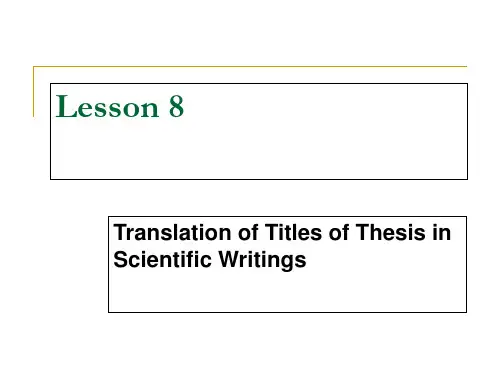Click the word "in" ending the first subtitle line

pyautogui.click(x=442, y=232)
